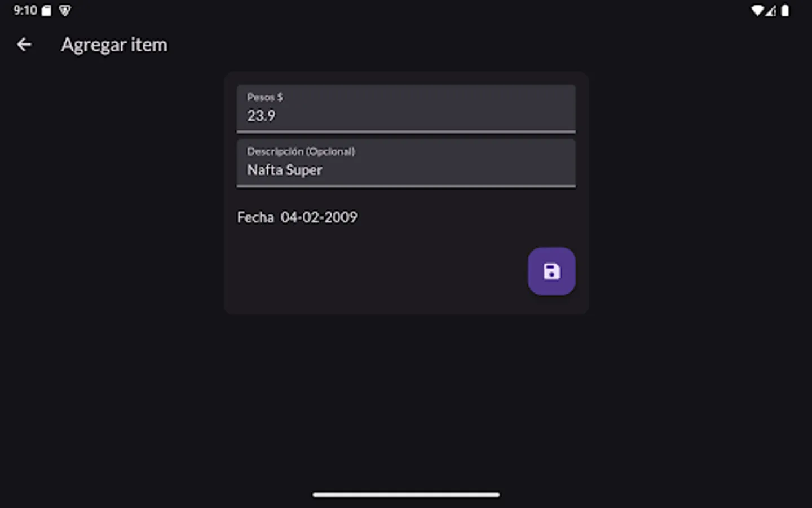Tap the Descripción (Opcional) field label
Screen dimensions: 812x508
coord(301,151)
